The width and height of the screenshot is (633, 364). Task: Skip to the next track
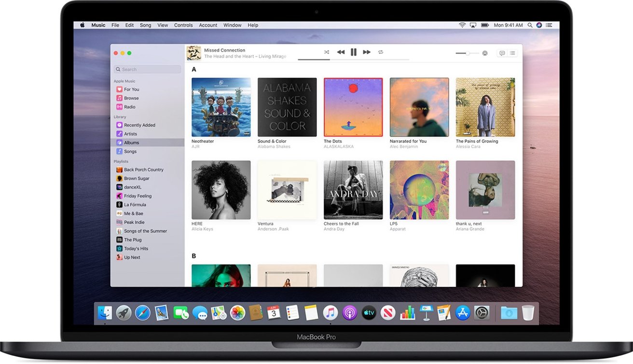(x=367, y=52)
